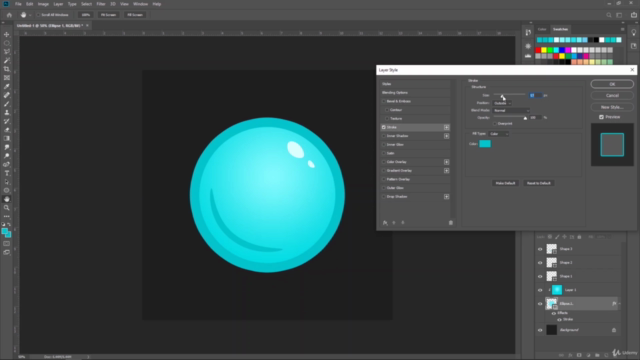The image size is (640, 360).
Task: Open the Image menu
Action: pos(43,4)
